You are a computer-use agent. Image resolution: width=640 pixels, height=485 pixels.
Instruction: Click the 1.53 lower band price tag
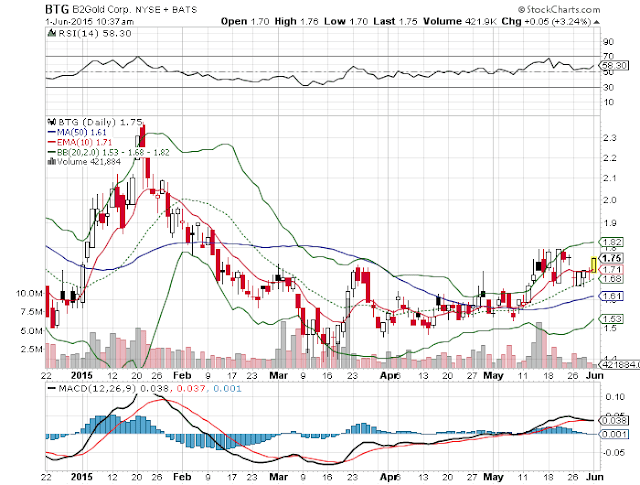tap(611, 319)
